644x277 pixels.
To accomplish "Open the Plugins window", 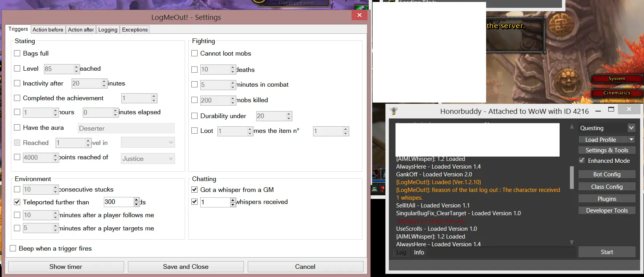I will tap(607, 199).
